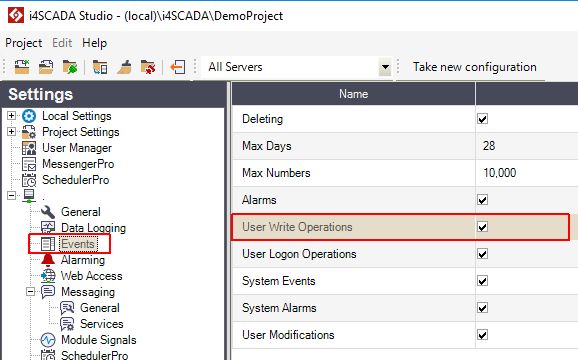Click the Deleting row label
The width and height of the screenshot is (578, 360).
(262, 119)
